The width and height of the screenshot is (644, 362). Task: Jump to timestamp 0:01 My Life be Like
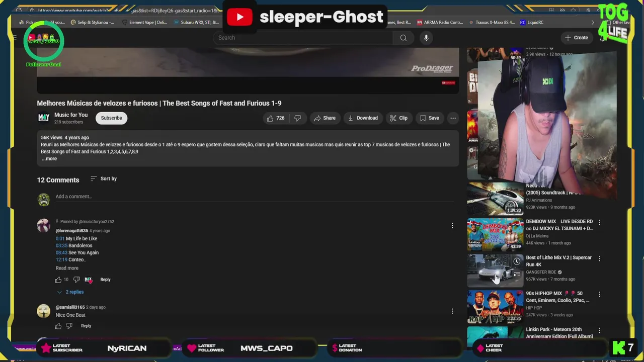60,239
